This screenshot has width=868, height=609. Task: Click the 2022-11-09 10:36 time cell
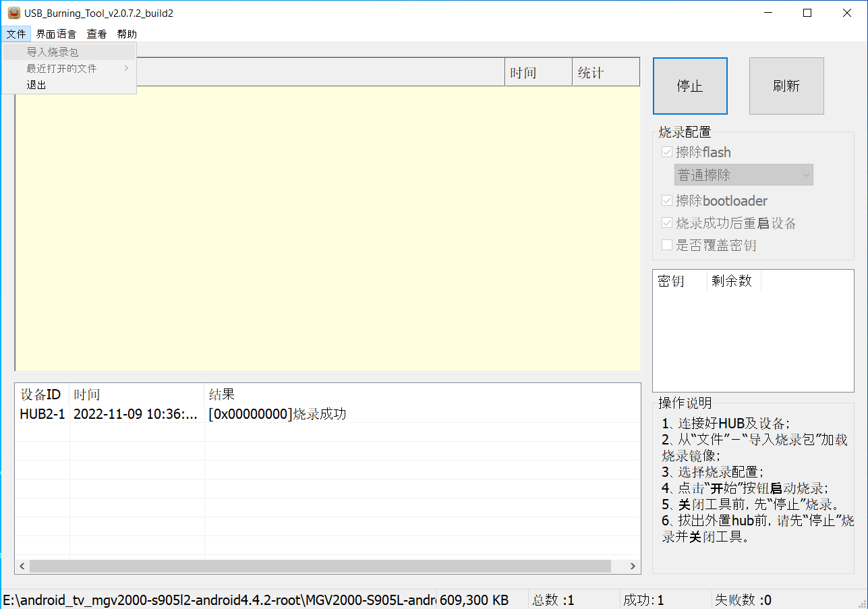point(137,414)
